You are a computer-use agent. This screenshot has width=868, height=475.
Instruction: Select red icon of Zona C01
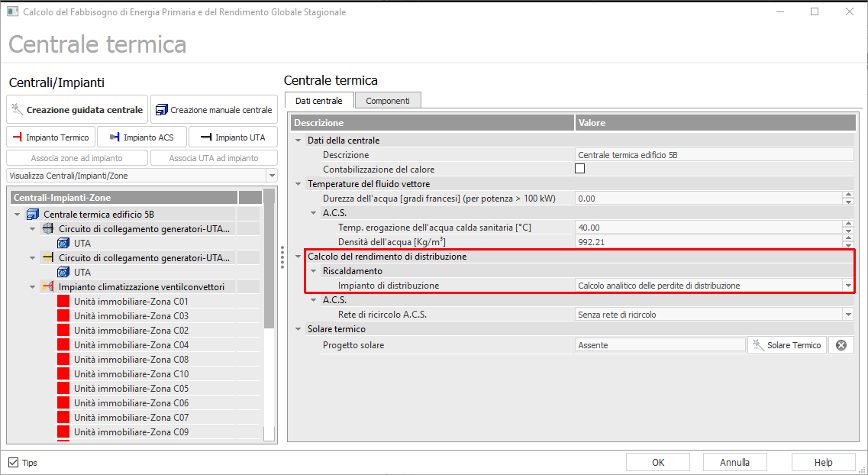point(63,302)
